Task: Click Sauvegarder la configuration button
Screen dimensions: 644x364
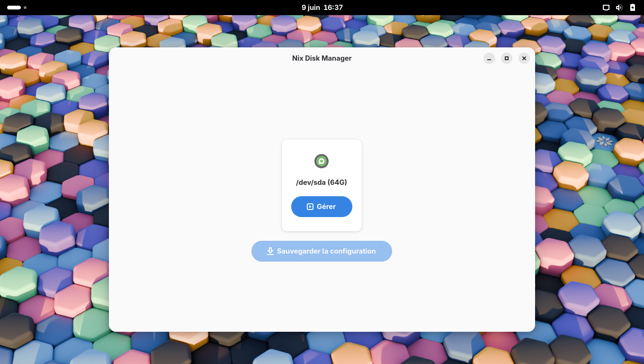Action: [x=322, y=251]
